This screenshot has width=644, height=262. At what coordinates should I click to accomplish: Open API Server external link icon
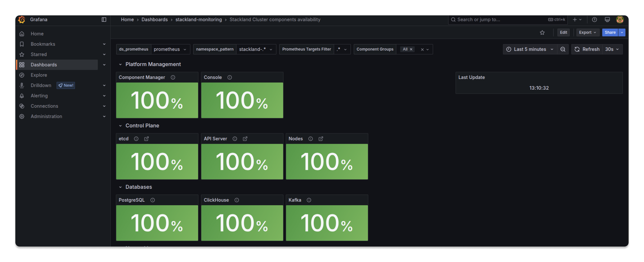(245, 139)
